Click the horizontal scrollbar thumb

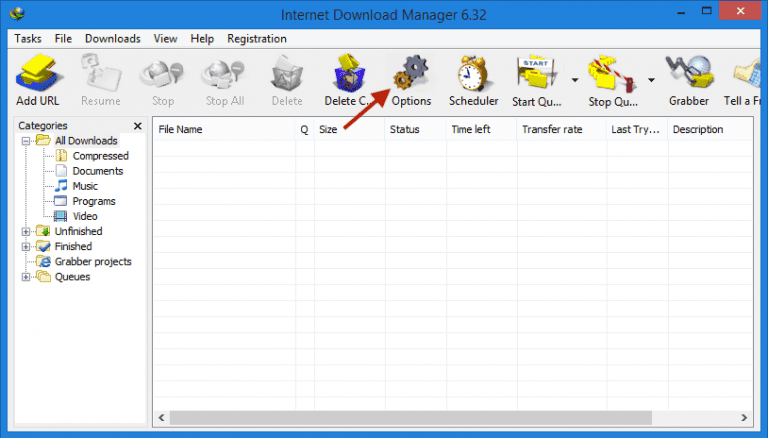click(410, 418)
